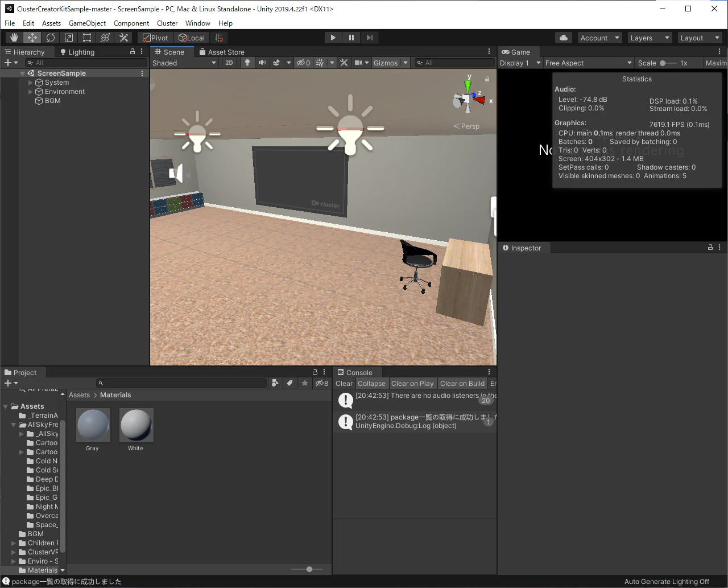Viewport: 728px width, 588px height.
Task: Collapse ScreenSample scene root
Action: click(x=23, y=73)
